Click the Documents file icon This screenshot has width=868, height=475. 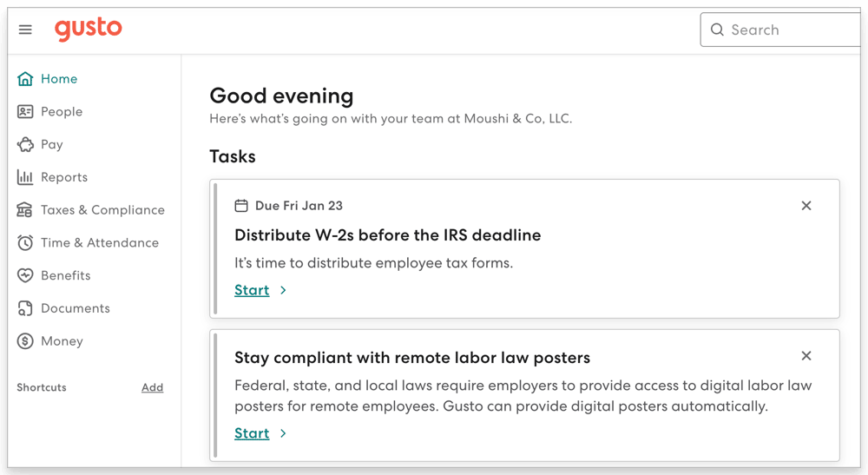(x=25, y=308)
